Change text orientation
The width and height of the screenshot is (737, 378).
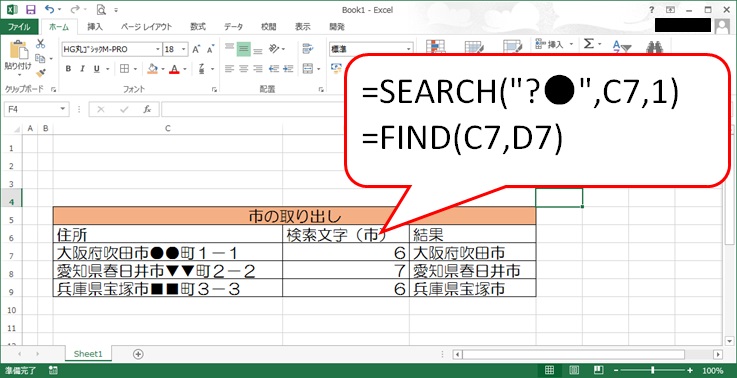point(274,48)
